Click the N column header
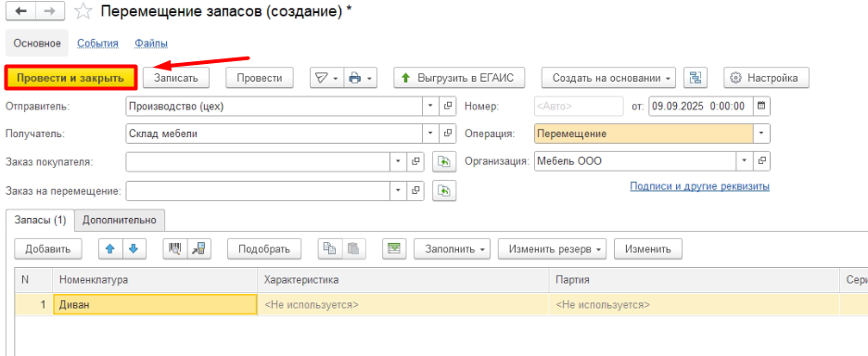The height and width of the screenshot is (356, 868). pos(33,280)
